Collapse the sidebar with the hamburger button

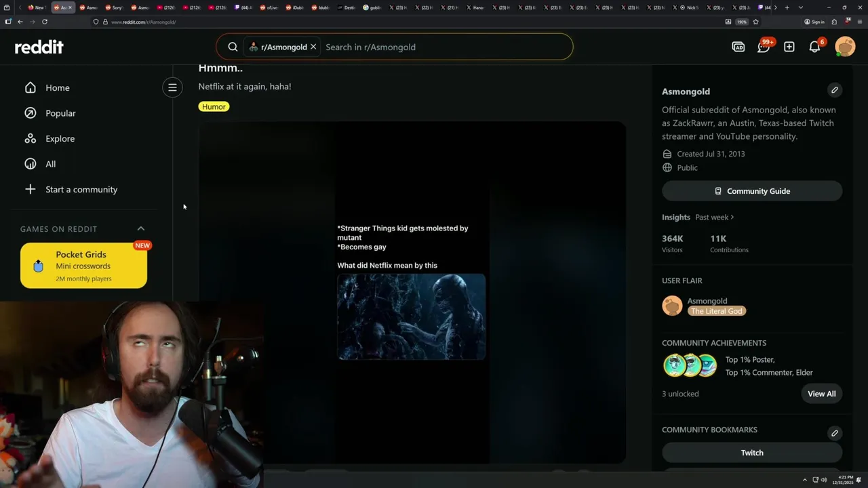coord(172,87)
